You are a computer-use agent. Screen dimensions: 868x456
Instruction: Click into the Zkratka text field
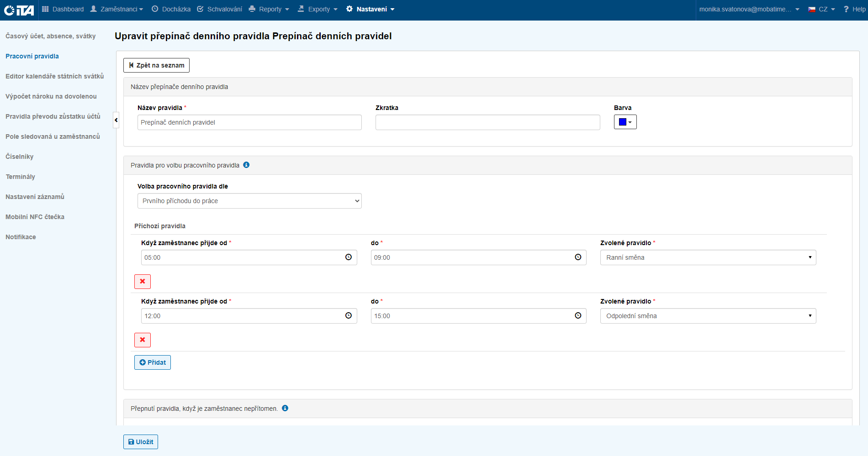pyautogui.click(x=487, y=122)
